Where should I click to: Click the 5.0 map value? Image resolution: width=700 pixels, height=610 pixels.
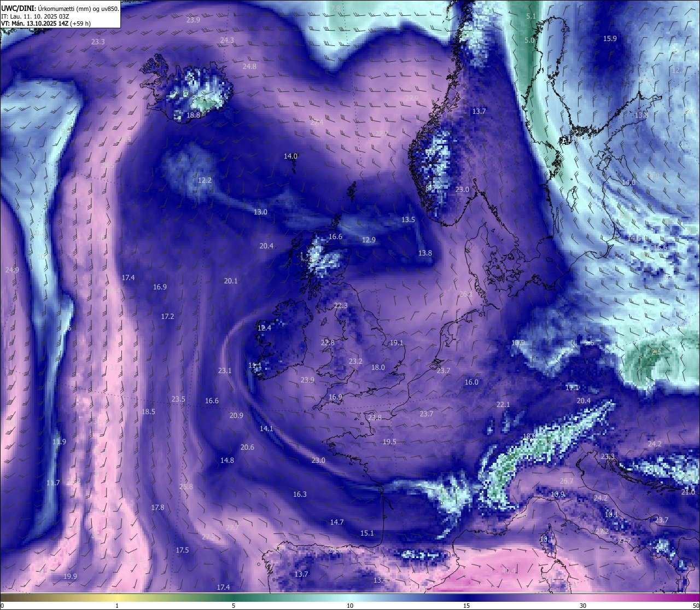point(529,40)
